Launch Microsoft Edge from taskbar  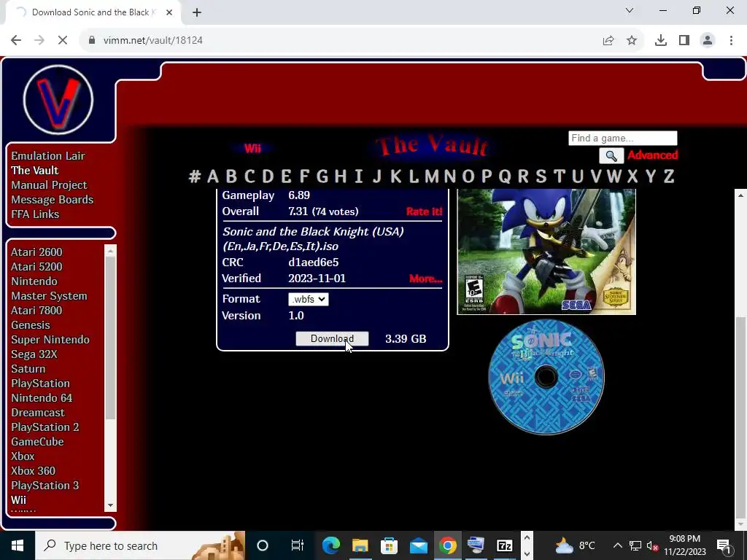[x=330, y=545]
